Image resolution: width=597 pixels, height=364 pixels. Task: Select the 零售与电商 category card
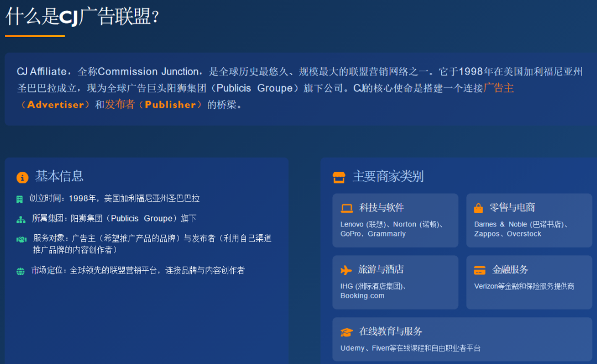coord(529,220)
